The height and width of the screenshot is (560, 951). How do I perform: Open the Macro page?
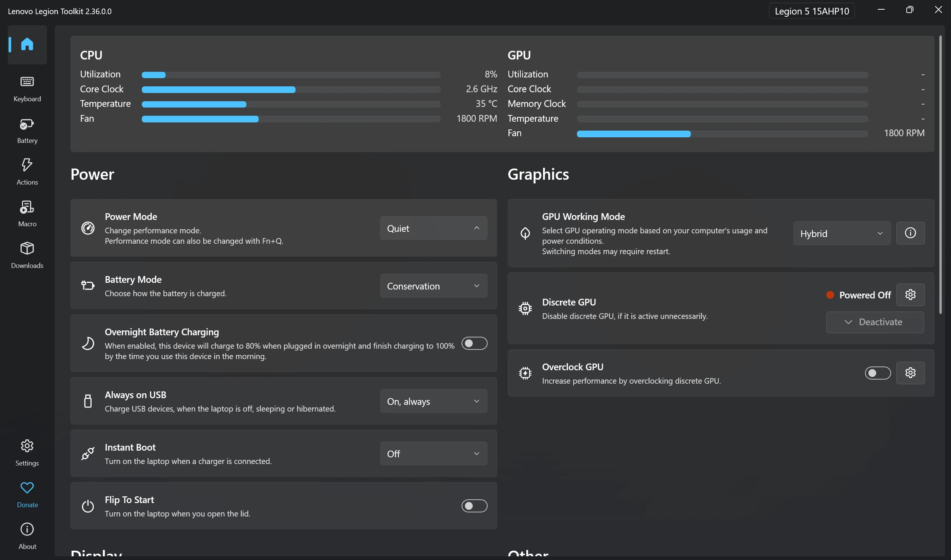click(27, 214)
